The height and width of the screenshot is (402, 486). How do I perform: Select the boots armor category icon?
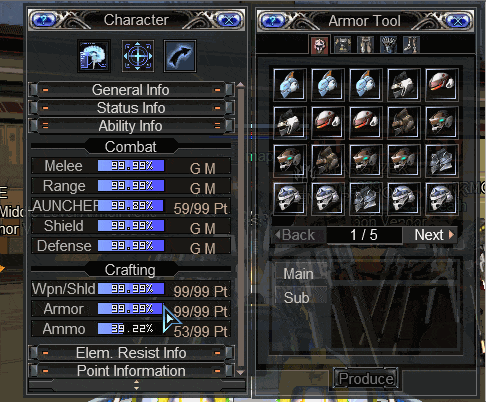[411, 45]
